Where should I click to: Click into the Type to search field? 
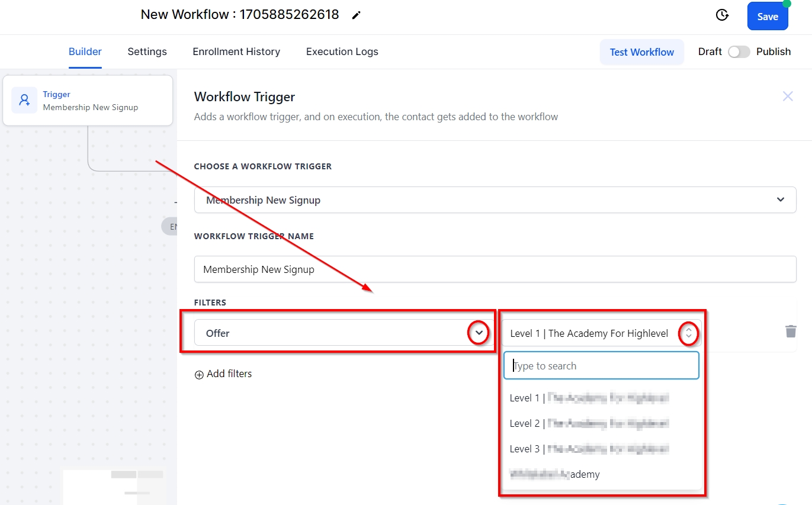pyautogui.click(x=601, y=366)
